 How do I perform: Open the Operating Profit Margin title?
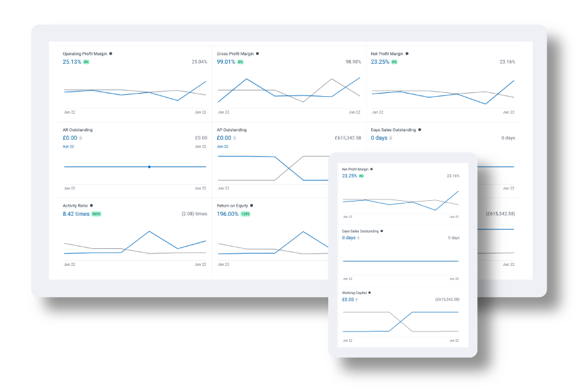pyautogui.click(x=84, y=54)
